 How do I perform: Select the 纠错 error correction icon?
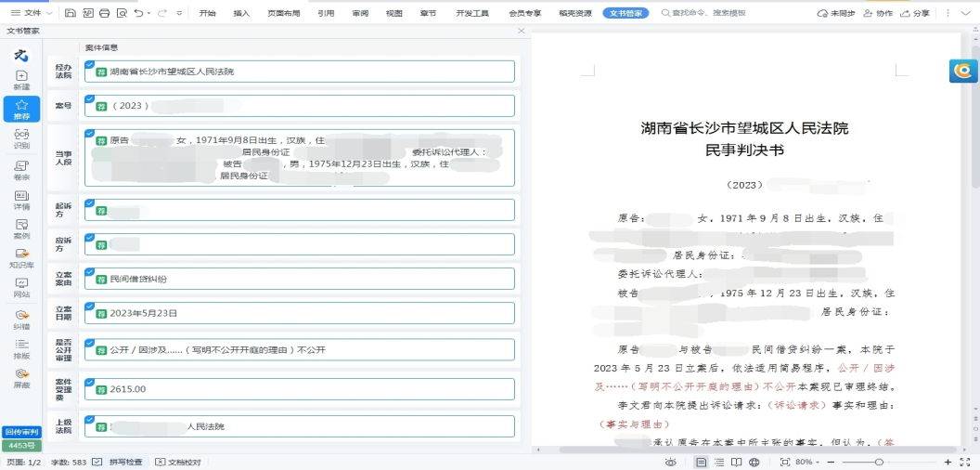[21, 320]
